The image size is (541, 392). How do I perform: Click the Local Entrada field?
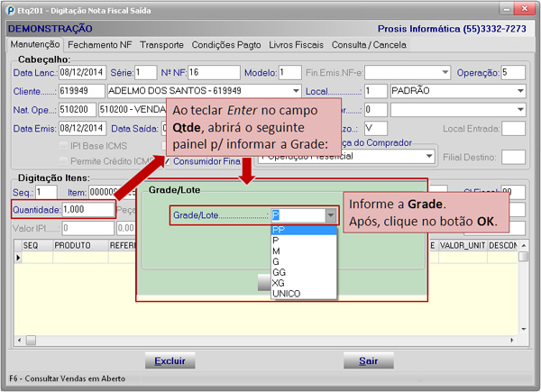[x=513, y=128]
